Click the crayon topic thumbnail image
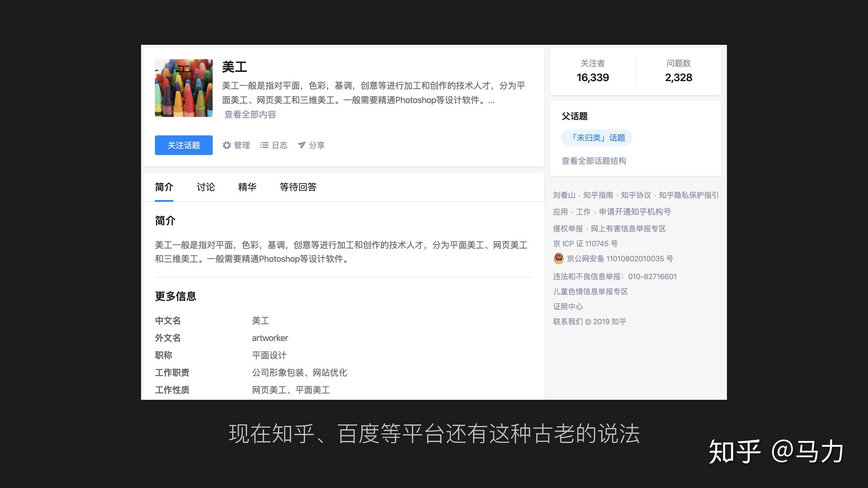 tap(184, 88)
